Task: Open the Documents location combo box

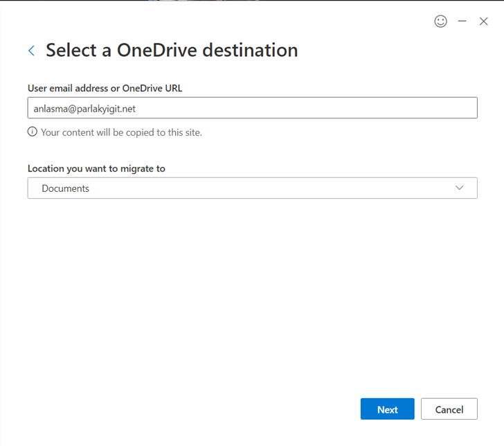Action: (252, 188)
